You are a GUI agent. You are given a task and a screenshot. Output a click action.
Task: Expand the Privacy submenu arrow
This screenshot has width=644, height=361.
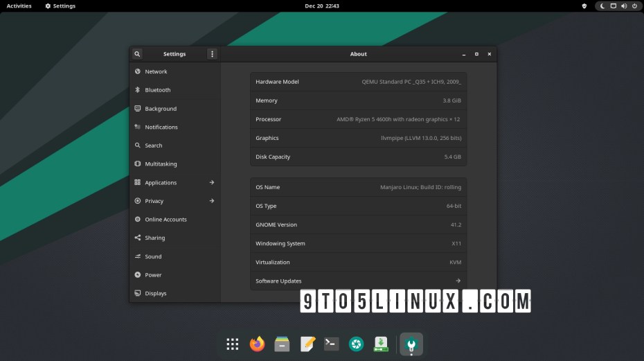[x=211, y=201]
